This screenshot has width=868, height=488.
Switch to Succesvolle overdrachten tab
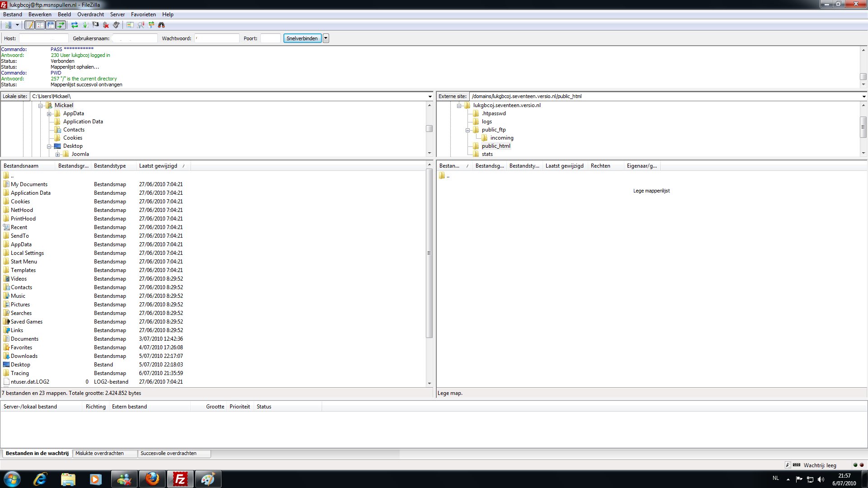pyautogui.click(x=174, y=453)
